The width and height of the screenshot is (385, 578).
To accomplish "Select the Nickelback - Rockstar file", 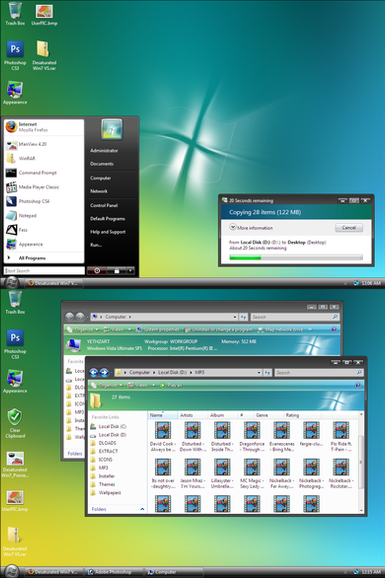I will pos(341,474).
